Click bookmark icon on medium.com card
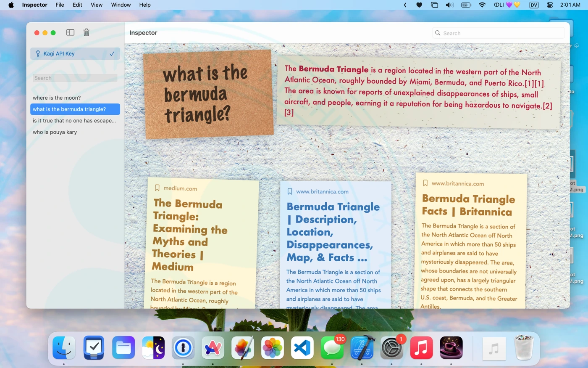Image resolution: width=588 pixels, height=368 pixels. pyautogui.click(x=157, y=188)
